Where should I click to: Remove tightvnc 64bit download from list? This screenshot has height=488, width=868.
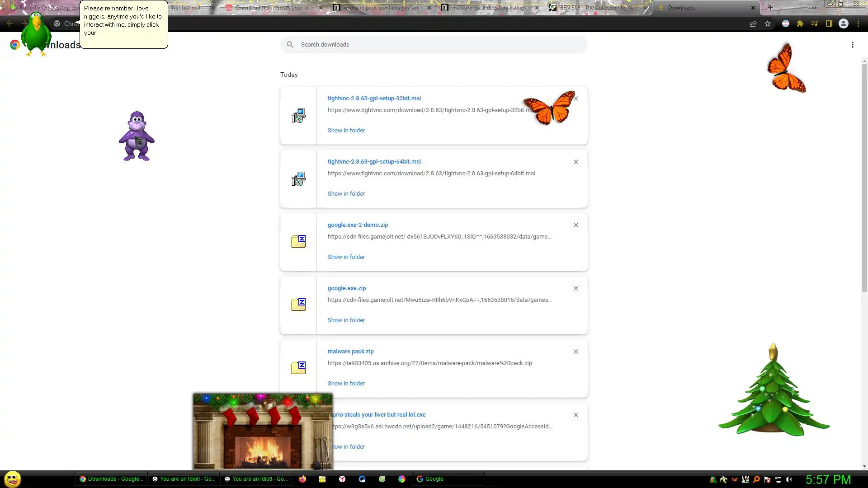576,162
